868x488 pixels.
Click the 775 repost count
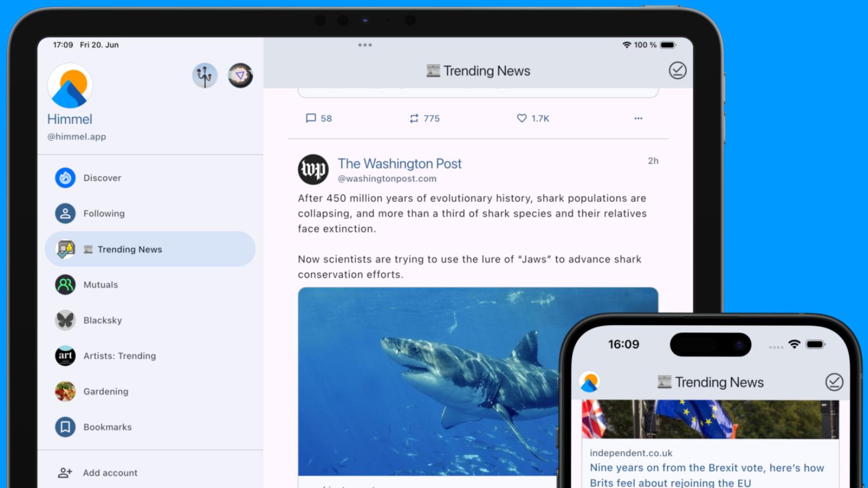coord(432,118)
